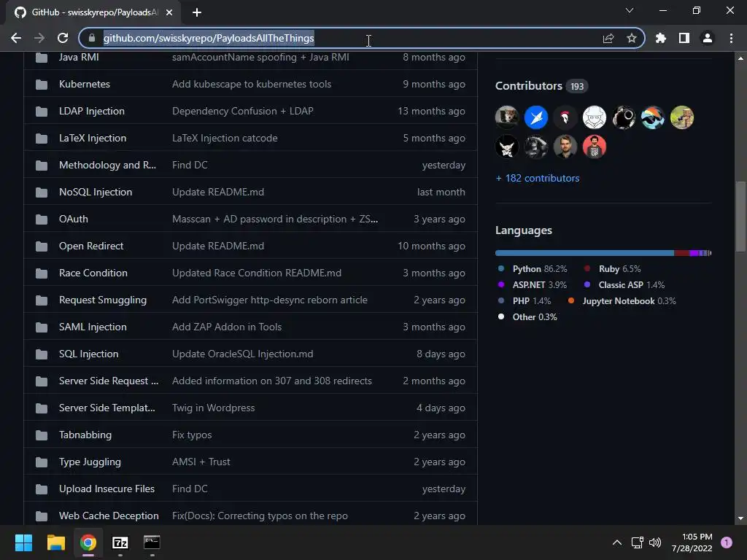This screenshot has height=560, width=747.
Task: Open the Type Juggling folder
Action: click(90, 462)
